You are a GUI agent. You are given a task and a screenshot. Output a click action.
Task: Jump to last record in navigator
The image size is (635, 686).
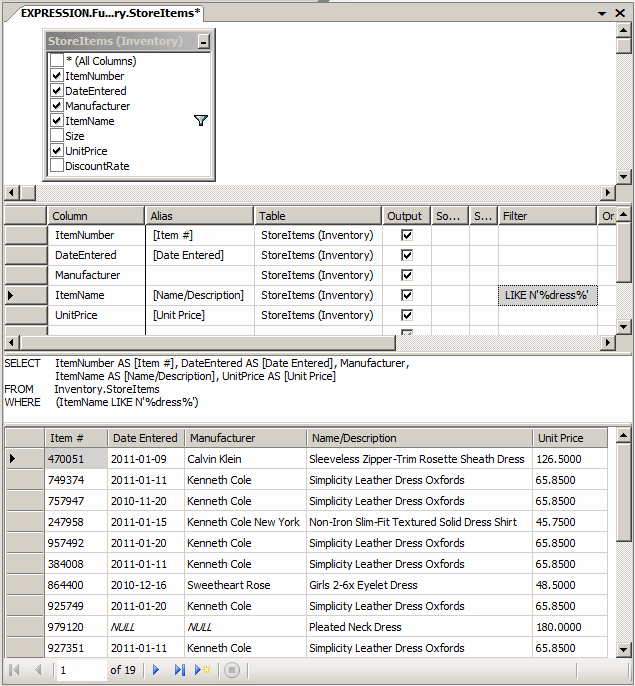179,669
